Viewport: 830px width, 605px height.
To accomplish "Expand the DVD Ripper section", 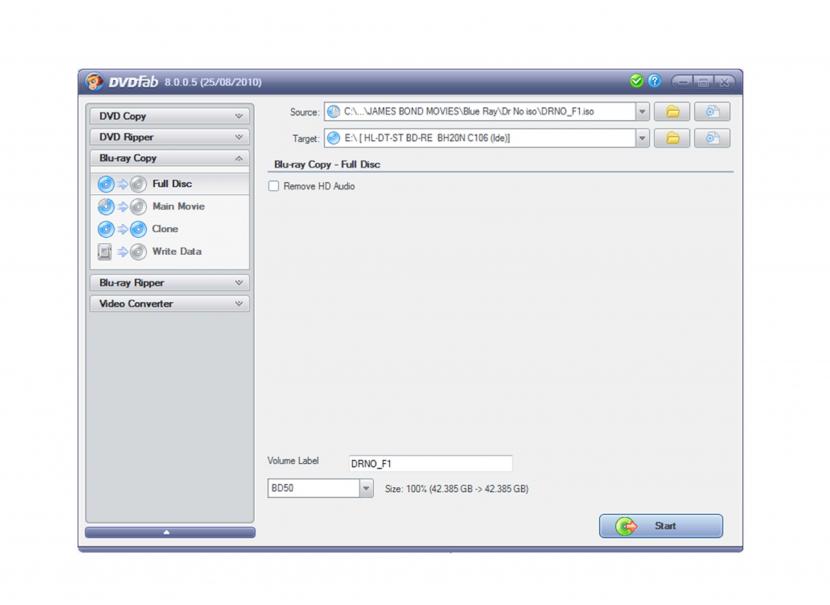I will [169, 137].
